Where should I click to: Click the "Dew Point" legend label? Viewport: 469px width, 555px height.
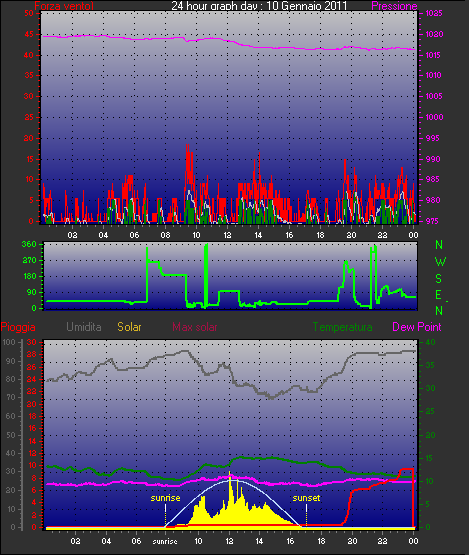417,327
